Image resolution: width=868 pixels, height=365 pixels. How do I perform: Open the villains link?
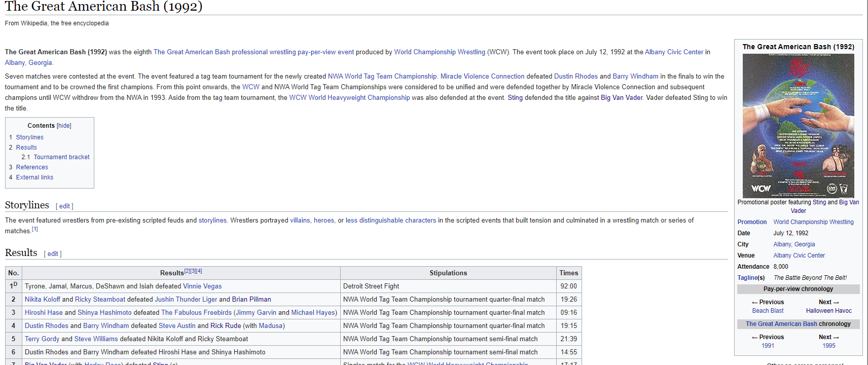click(x=300, y=221)
